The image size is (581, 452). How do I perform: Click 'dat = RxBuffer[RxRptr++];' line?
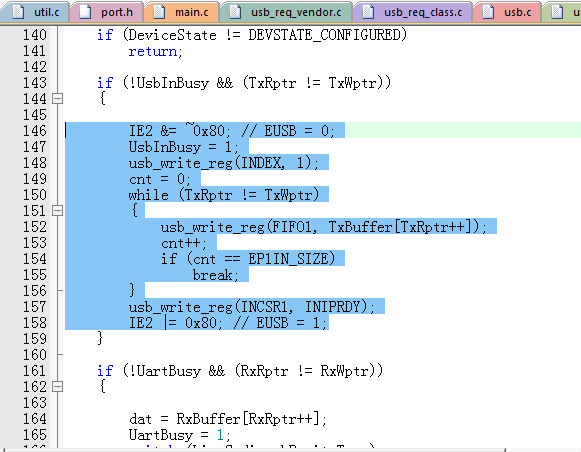228,419
